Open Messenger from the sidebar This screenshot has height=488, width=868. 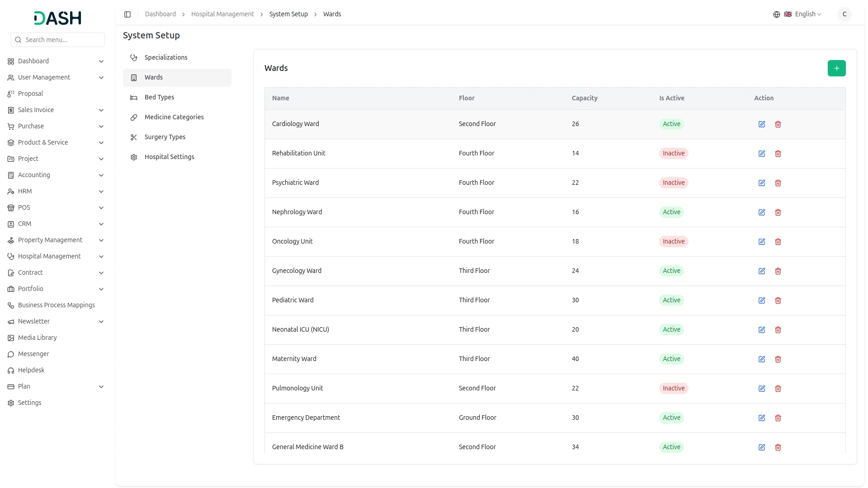click(x=56, y=354)
